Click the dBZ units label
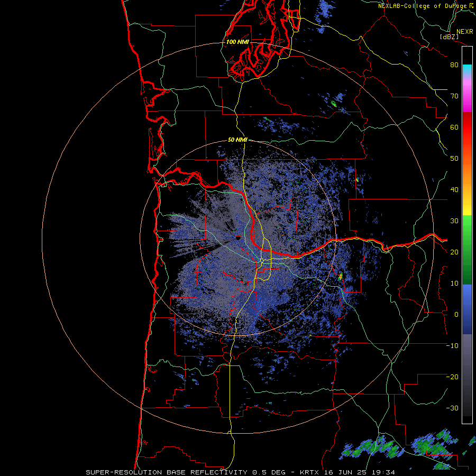476x476 pixels. tap(449, 36)
